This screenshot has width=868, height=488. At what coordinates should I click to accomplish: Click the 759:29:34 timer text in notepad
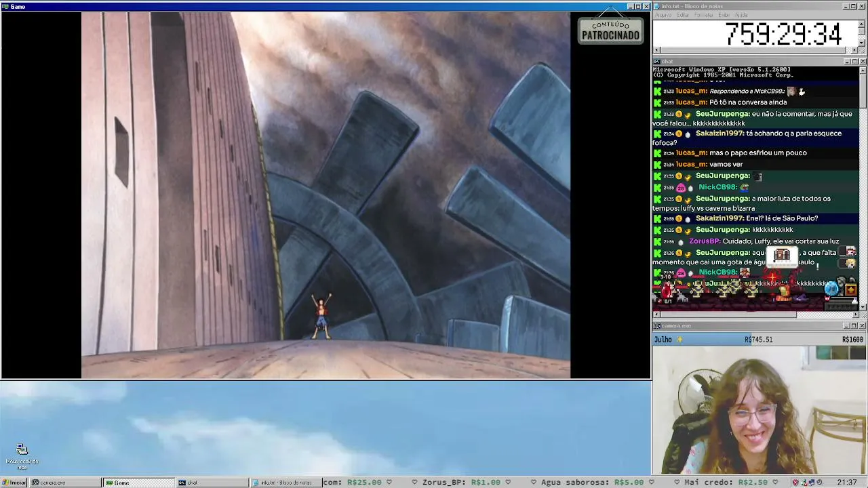[x=783, y=34]
